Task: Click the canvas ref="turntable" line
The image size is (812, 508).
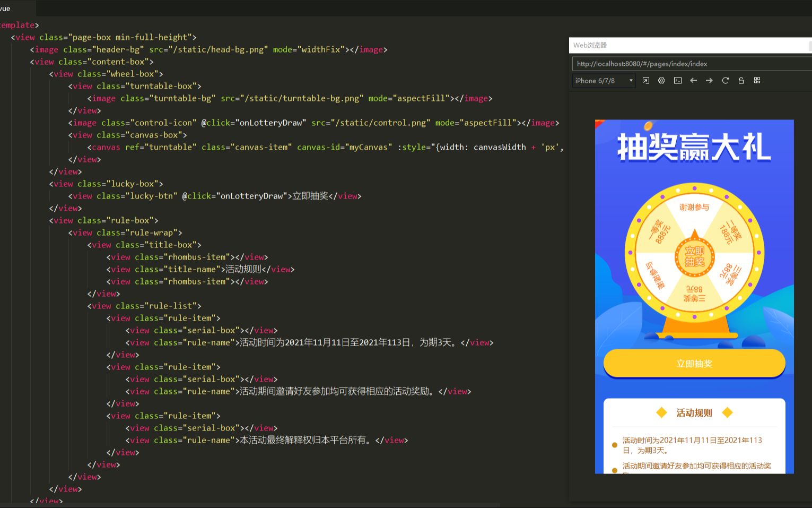Action: (325, 147)
